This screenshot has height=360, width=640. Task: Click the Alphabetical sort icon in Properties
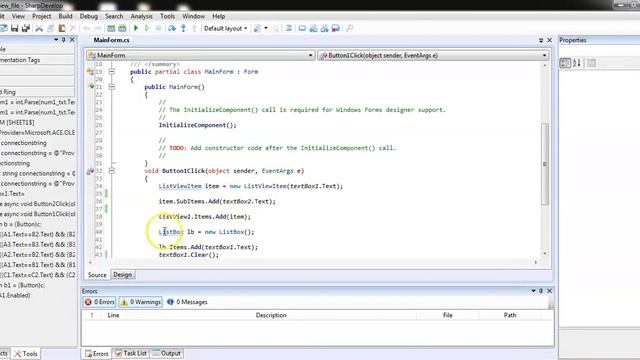pos(577,63)
